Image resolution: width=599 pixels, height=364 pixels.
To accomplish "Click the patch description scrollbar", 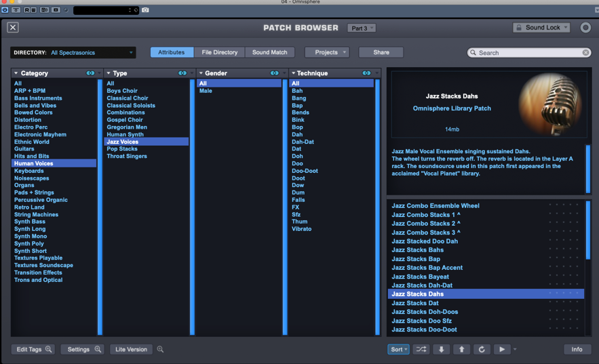I will point(588,169).
